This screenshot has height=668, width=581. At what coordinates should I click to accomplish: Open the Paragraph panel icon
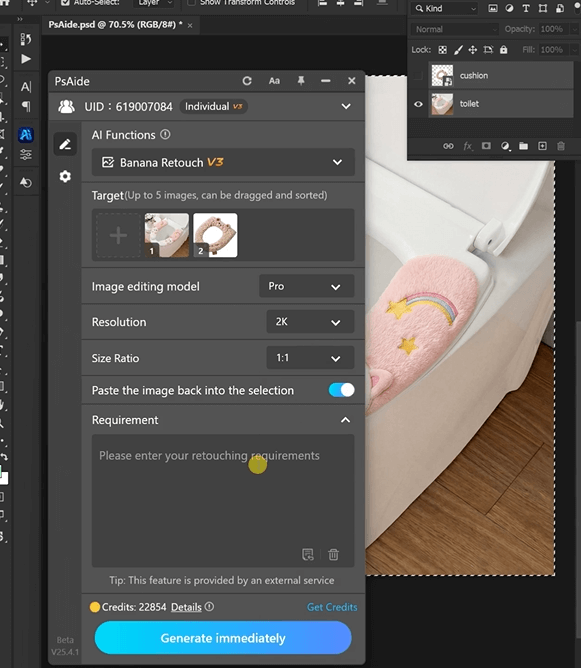click(x=26, y=105)
